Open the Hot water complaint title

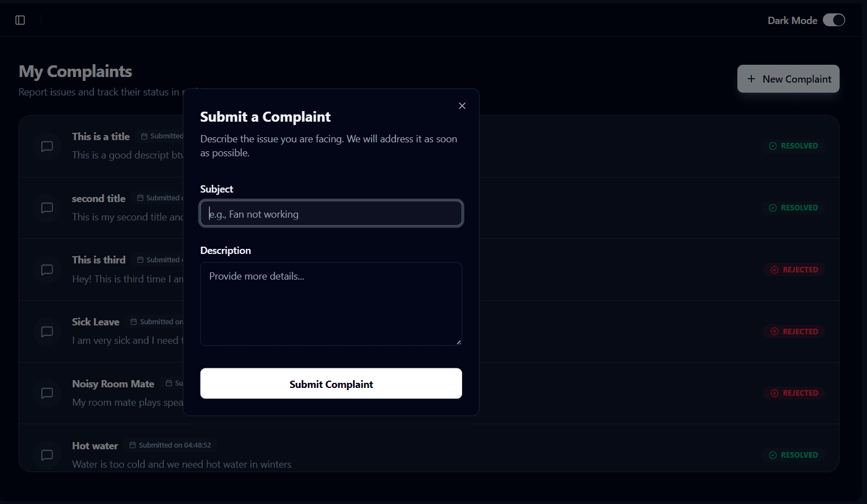tap(95, 446)
